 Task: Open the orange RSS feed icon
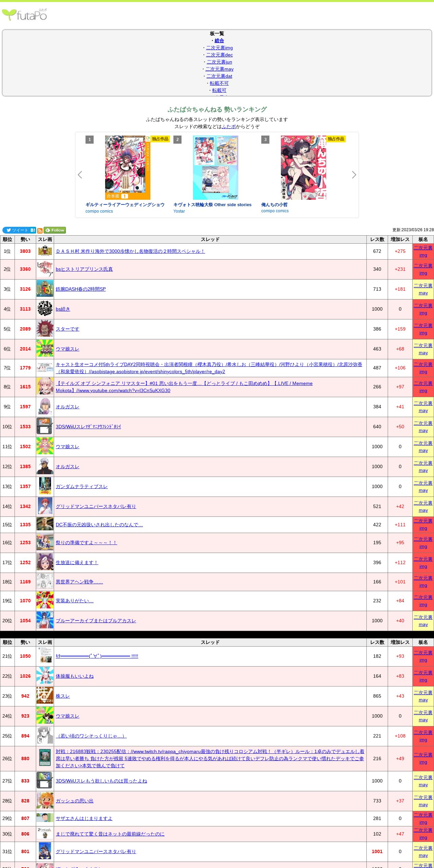click(40, 231)
